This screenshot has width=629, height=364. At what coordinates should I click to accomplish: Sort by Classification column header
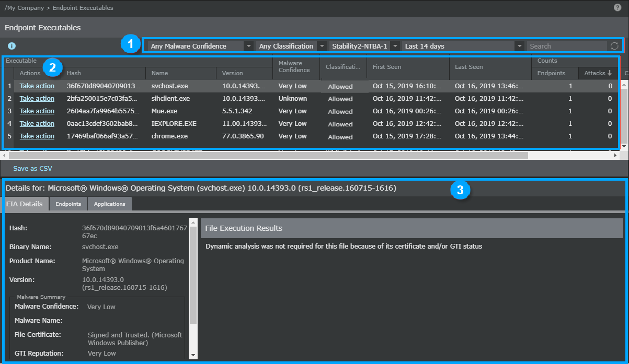point(343,67)
